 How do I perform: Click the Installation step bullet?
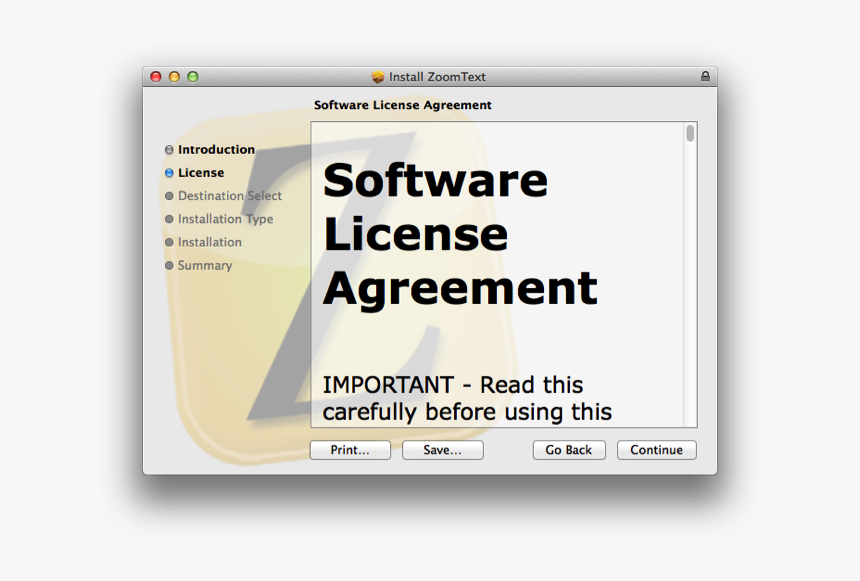(169, 242)
